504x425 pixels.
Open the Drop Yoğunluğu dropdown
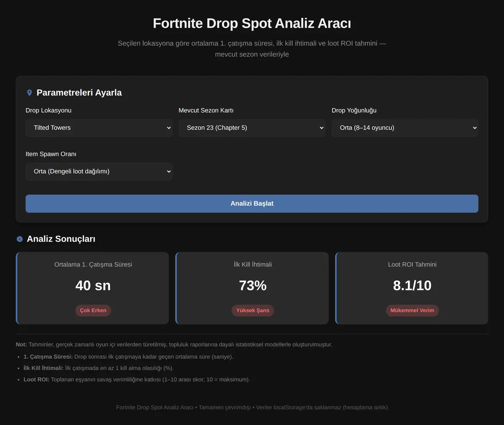[x=405, y=128]
